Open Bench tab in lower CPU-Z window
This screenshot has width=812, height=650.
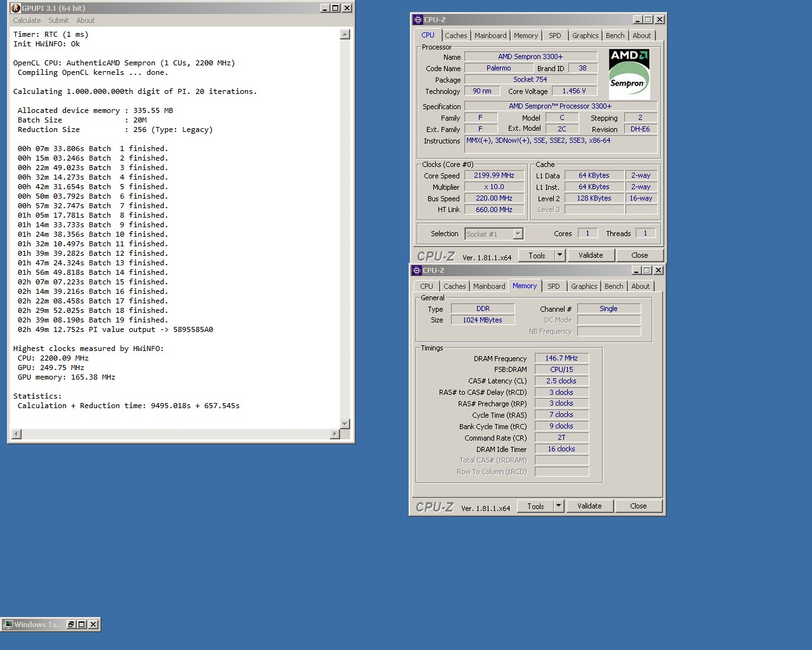coord(613,286)
